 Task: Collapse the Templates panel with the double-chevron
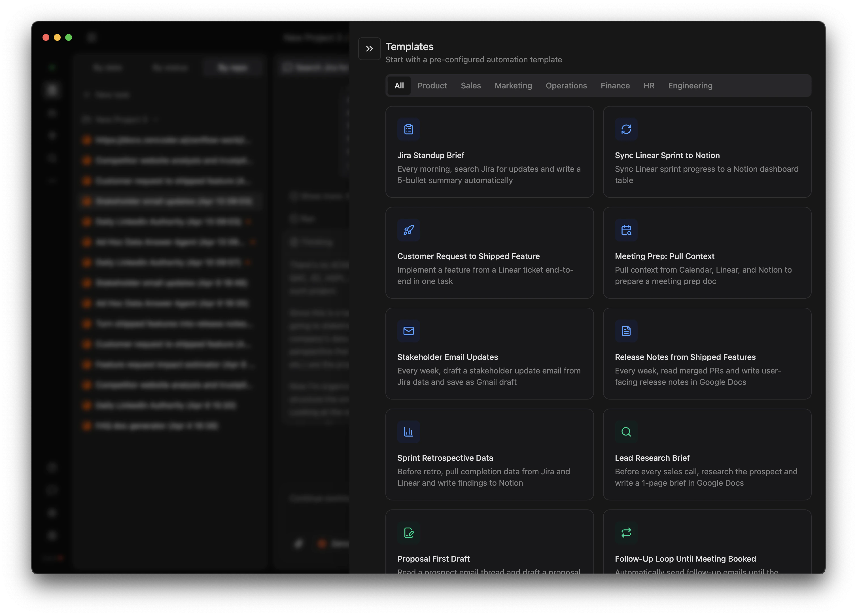(369, 48)
